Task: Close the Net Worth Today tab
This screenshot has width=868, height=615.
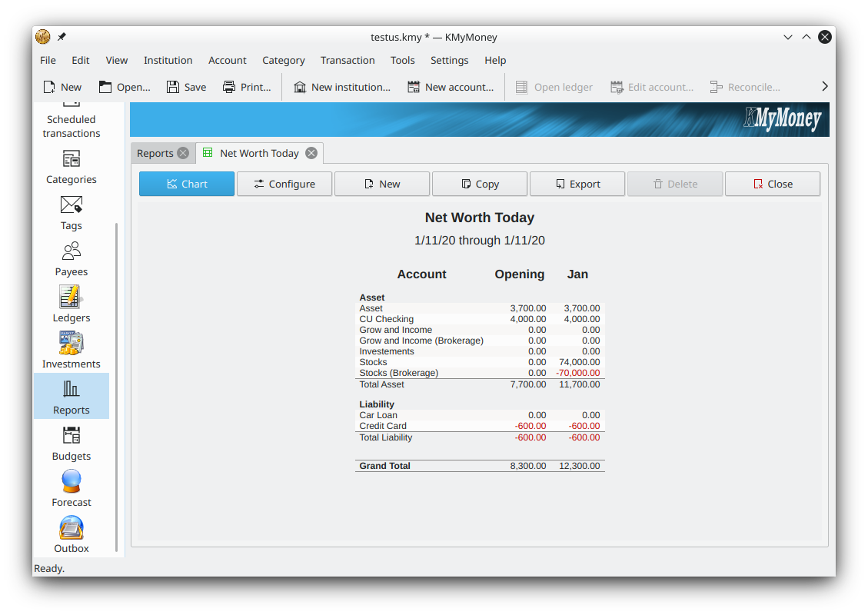Action: 311,153
